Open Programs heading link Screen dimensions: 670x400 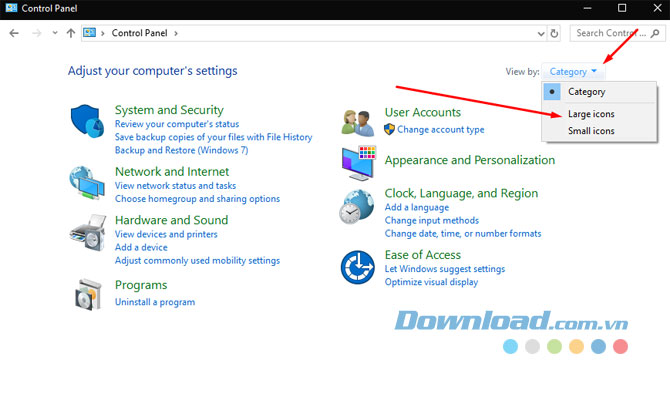coord(141,285)
